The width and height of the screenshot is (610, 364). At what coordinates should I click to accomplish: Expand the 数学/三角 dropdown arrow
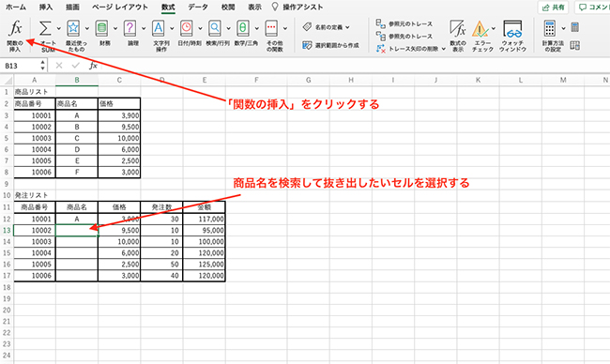[257, 28]
